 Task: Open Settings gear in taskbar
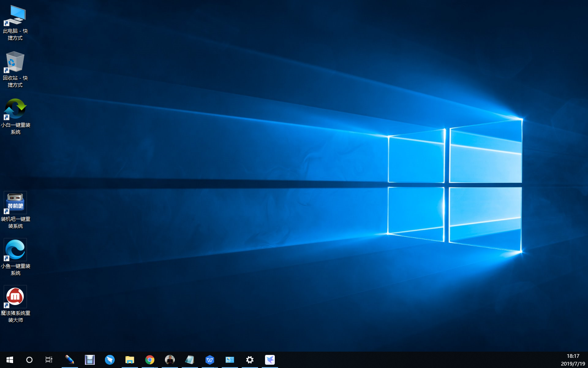[250, 360]
